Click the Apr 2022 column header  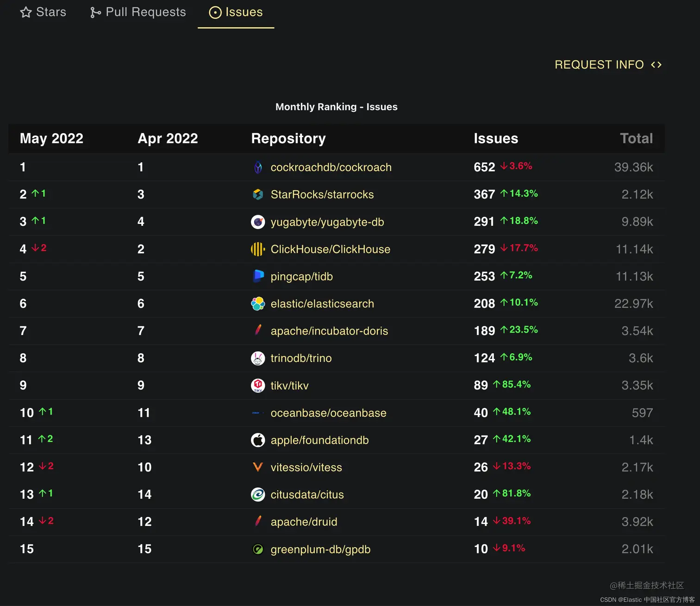168,138
